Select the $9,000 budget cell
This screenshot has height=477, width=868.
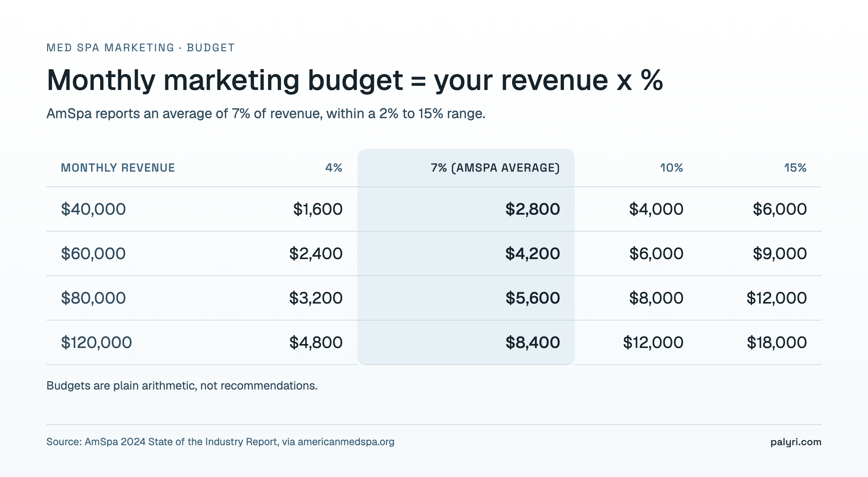(780, 254)
